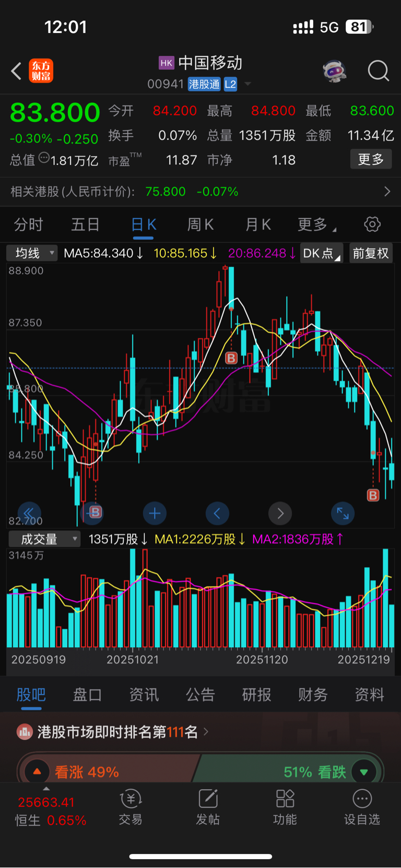This screenshot has width=401, height=868.
Task: Move chart cursor left with arrow button
Action: tap(217, 514)
